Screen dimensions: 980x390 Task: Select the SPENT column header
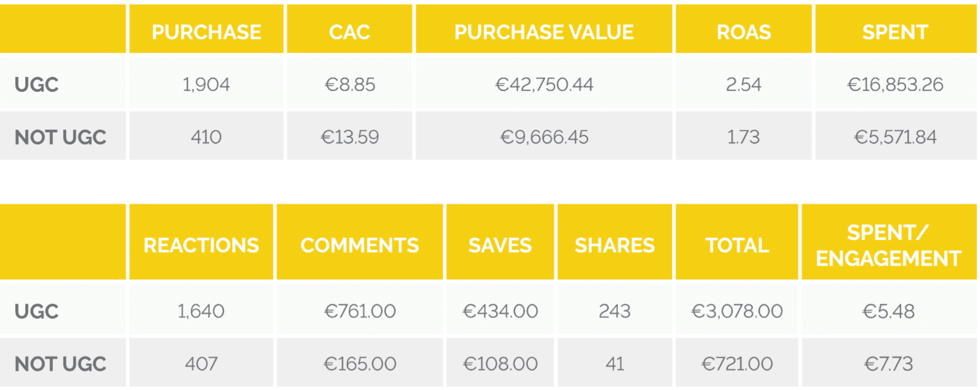(x=895, y=32)
